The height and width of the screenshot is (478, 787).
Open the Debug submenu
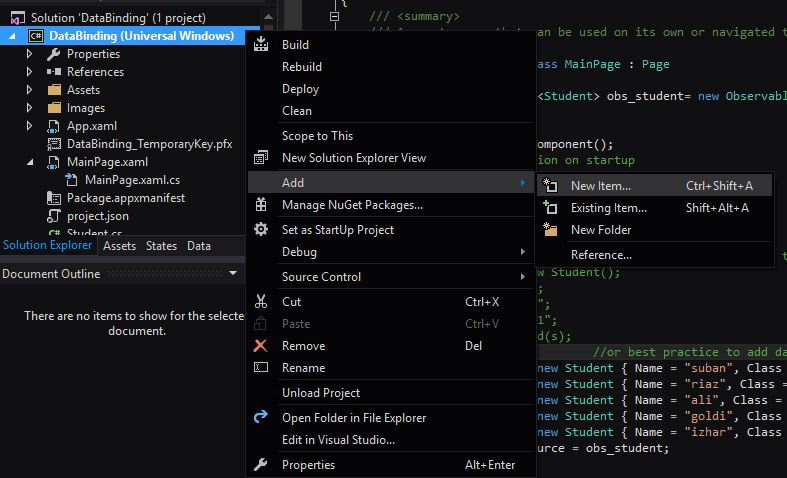300,252
